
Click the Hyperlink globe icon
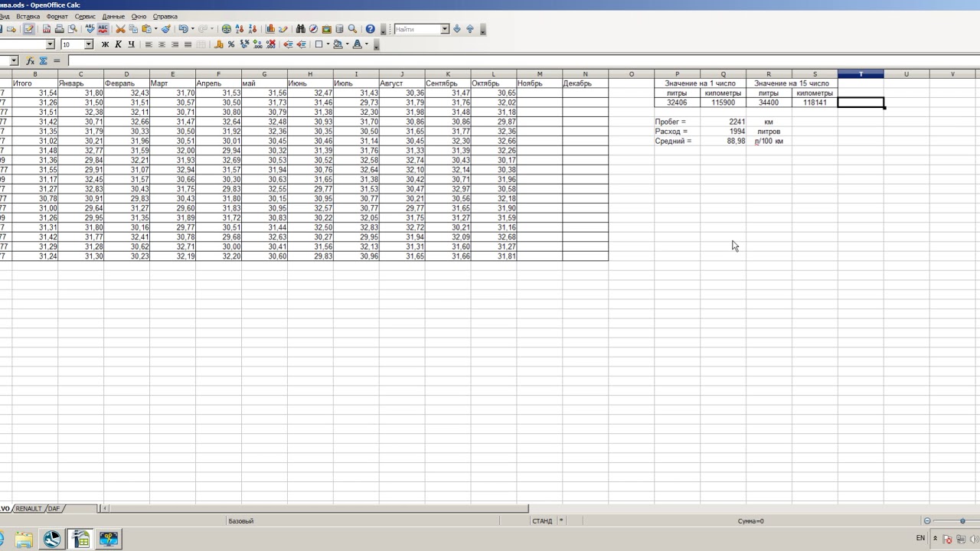(x=227, y=29)
